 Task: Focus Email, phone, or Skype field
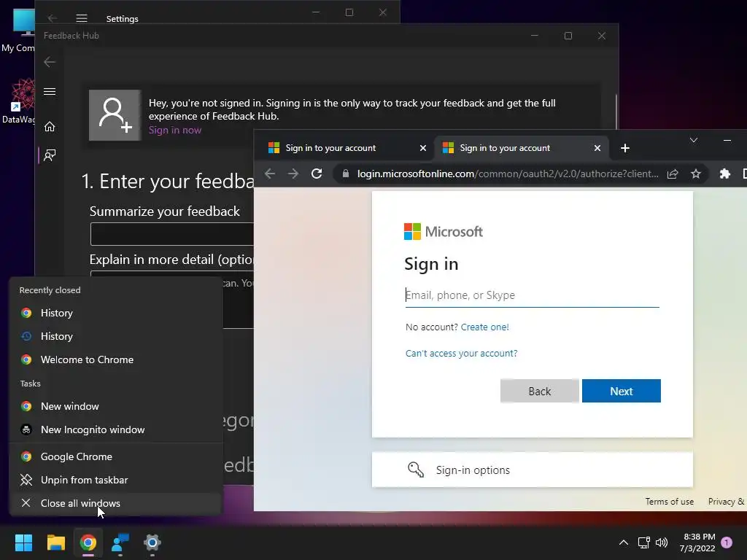tap(532, 295)
